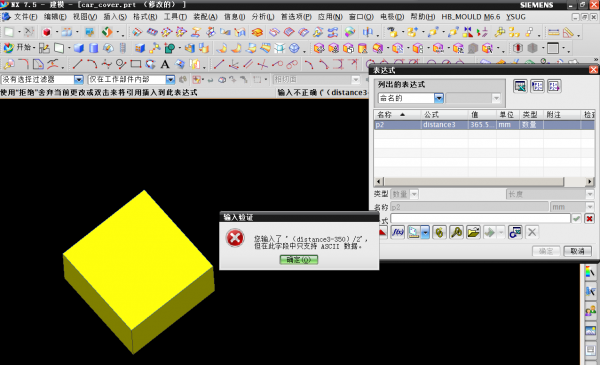Open the 仅在工作部件内部 scope dropdown
Viewport: 600px width, 365px height.
pyautogui.click(x=170, y=80)
